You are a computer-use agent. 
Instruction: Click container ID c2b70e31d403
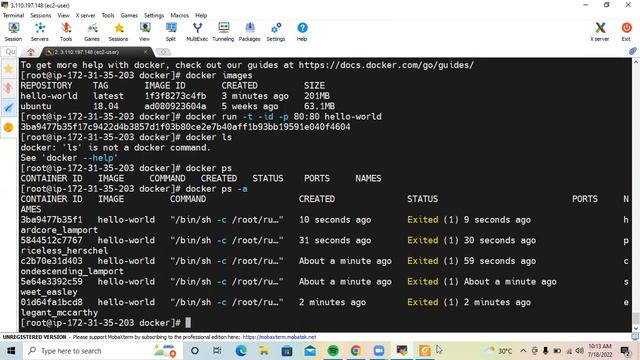click(x=51, y=261)
